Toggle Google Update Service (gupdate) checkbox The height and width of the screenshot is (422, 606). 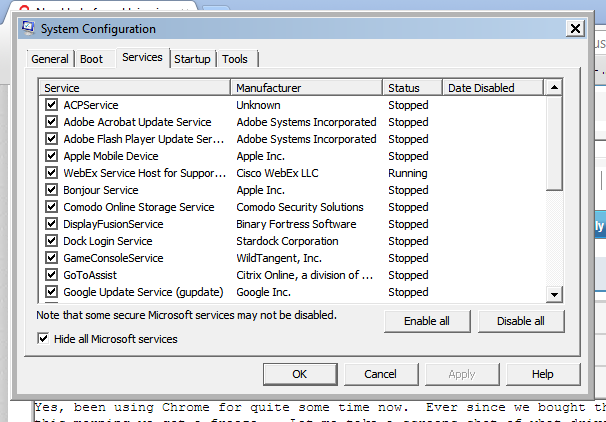click(x=51, y=291)
